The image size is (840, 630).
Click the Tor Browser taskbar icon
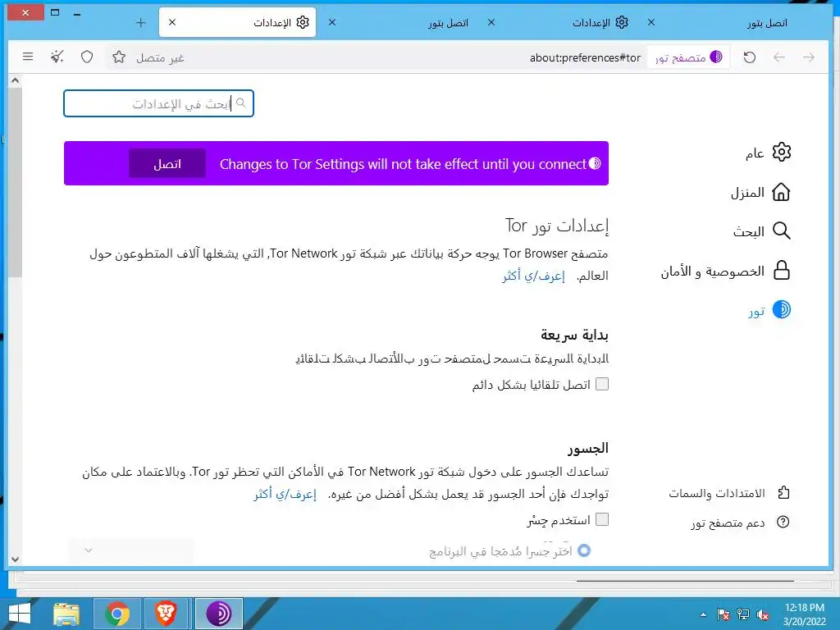pyautogui.click(x=218, y=614)
